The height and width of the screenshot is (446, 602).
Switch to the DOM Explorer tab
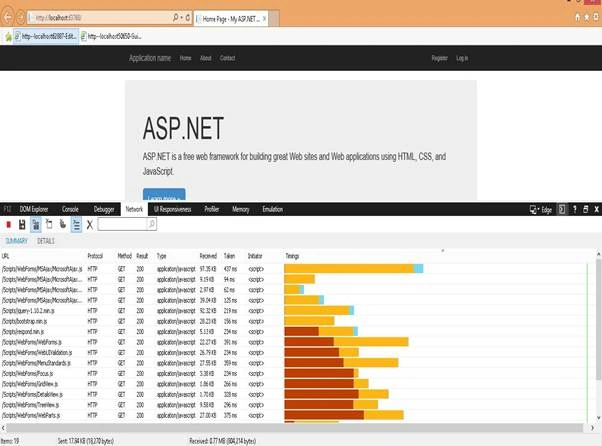point(34,209)
